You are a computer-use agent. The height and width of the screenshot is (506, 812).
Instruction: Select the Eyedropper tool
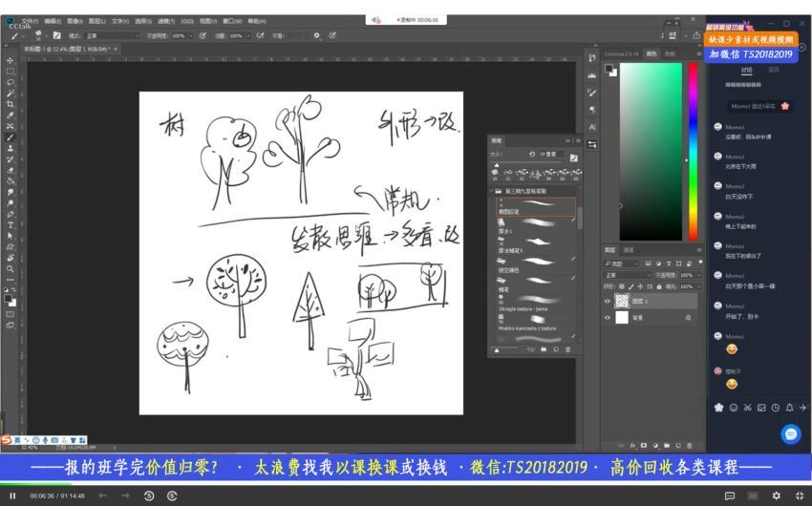(x=10, y=115)
